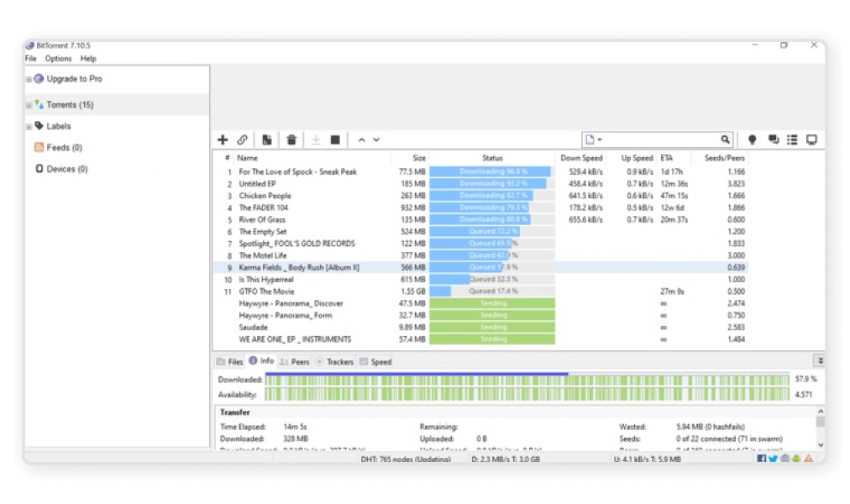The height and width of the screenshot is (504, 850).
Task: Select the Feeds (0) sidebar item
Action: (x=64, y=147)
